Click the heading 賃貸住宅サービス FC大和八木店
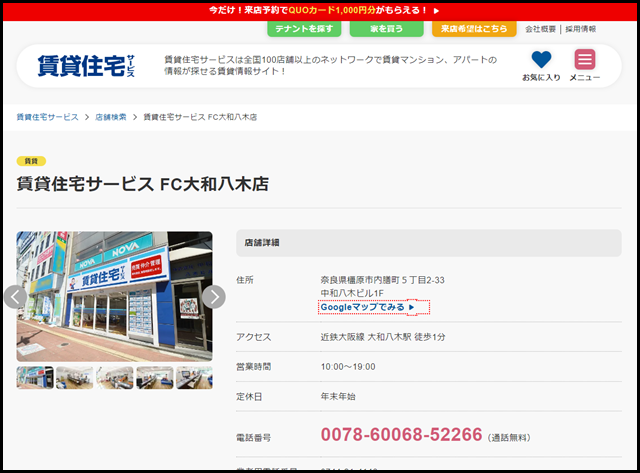Viewport: 640px width, 473px height. pos(142,184)
